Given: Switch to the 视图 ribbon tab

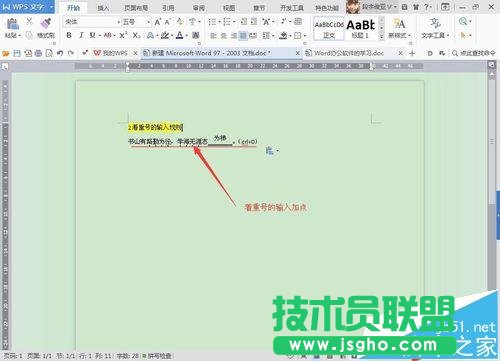Looking at the screenshot, I should point(229,8).
